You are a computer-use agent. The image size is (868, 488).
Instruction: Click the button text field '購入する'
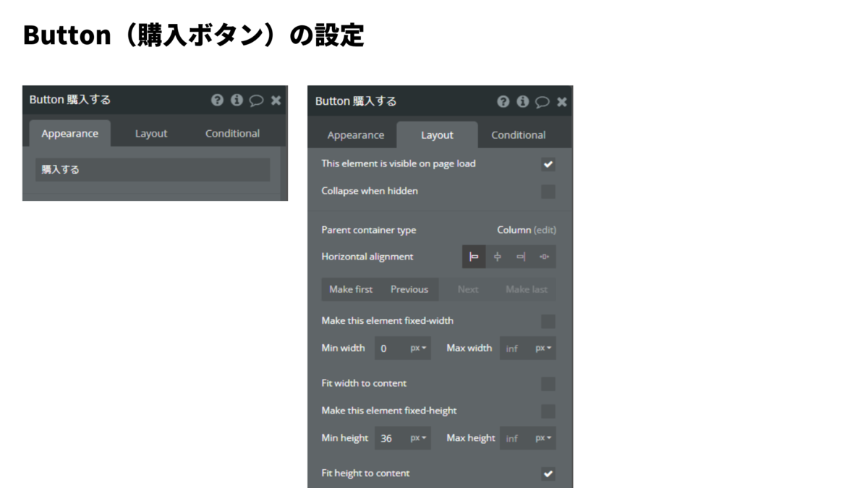(153, 170)
